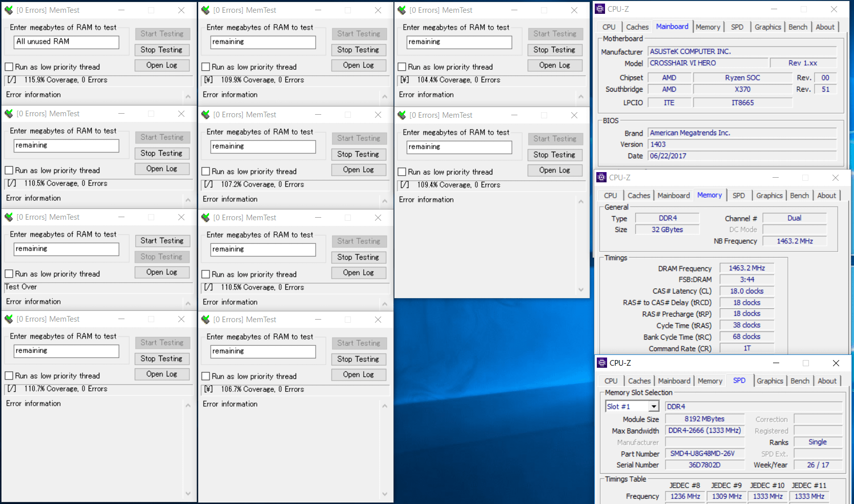854x504 pixels.
Task: Open About tab in Memory Slot Selection CPU-Z window
Action: click(827, 381)
